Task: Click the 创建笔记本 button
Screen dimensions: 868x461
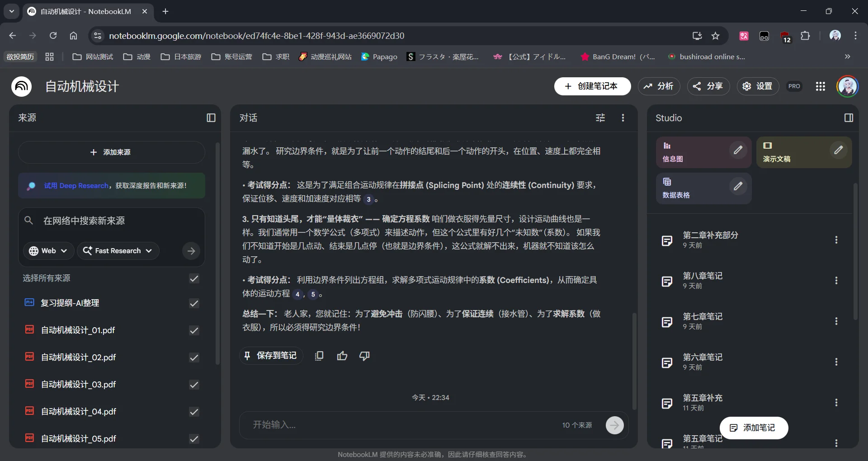Action: 592,86
